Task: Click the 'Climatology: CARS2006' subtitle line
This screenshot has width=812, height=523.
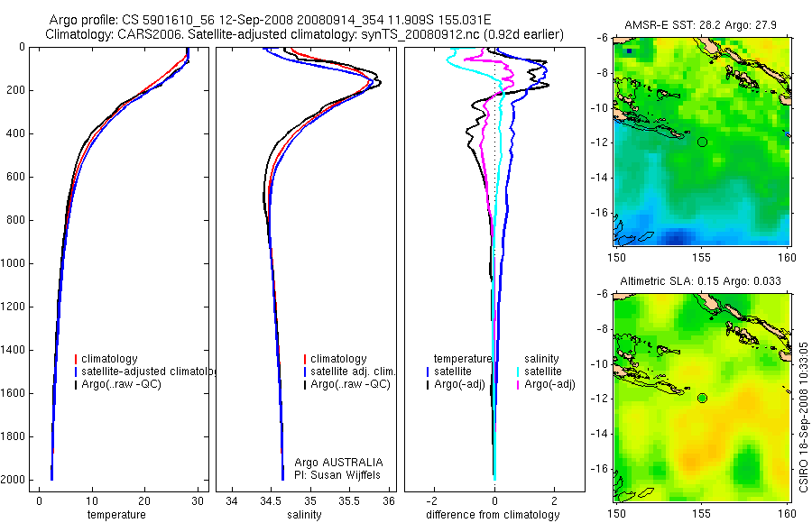Action: coord(305,34)
